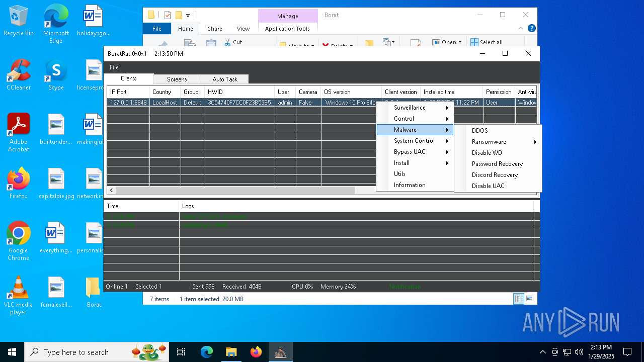Screen dimensions: 644x362
Task: Open the BoratRat app icon in the taskbar
Action: (280, 352)
